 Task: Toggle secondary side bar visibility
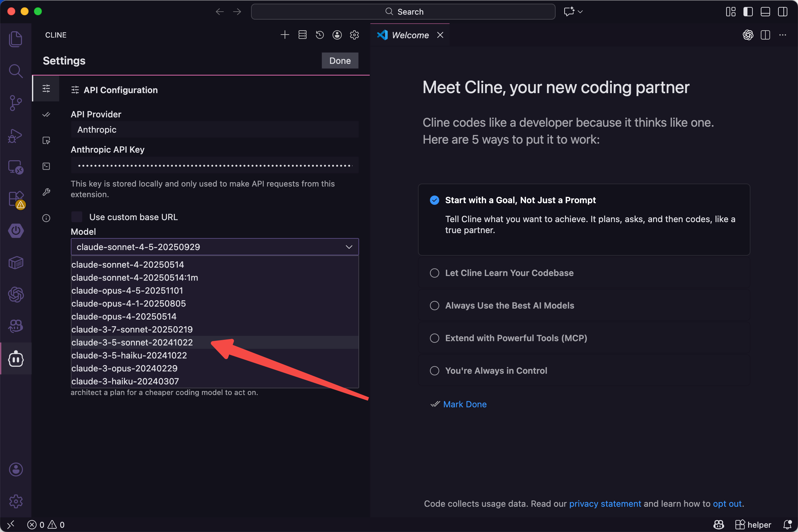coord(782,12)
